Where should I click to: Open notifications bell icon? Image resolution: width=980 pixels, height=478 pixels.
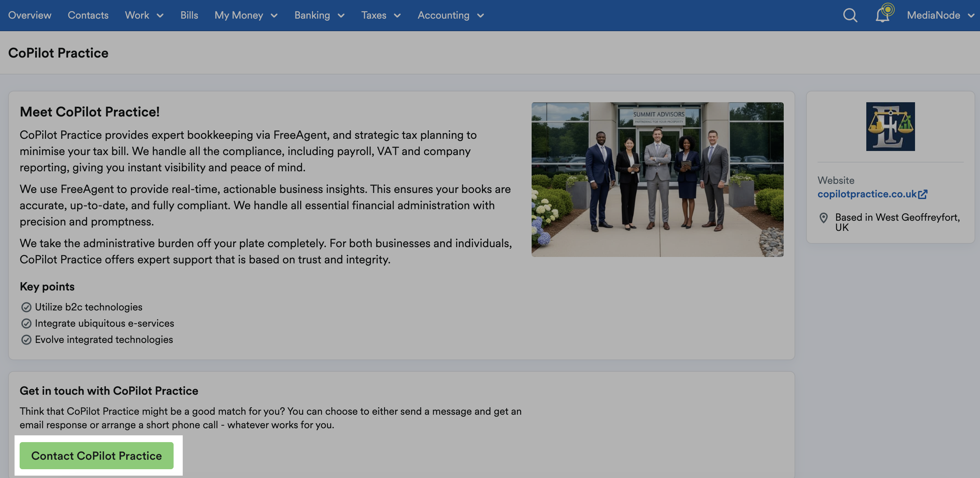point(883,15)
